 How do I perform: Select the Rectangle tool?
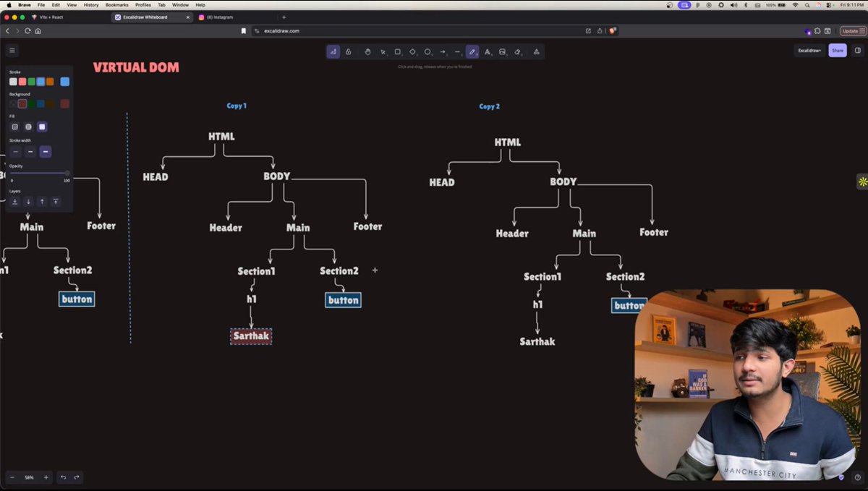click(398, 51)
